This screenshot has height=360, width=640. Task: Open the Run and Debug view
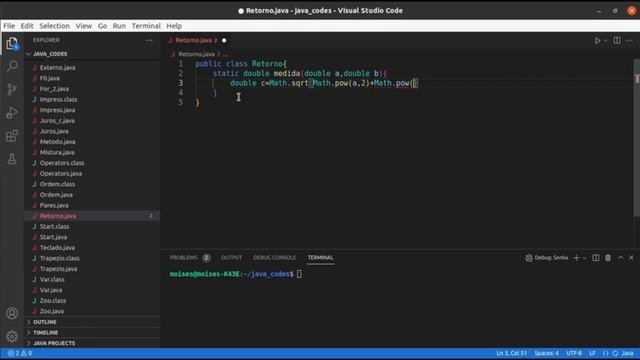point(12,112)
